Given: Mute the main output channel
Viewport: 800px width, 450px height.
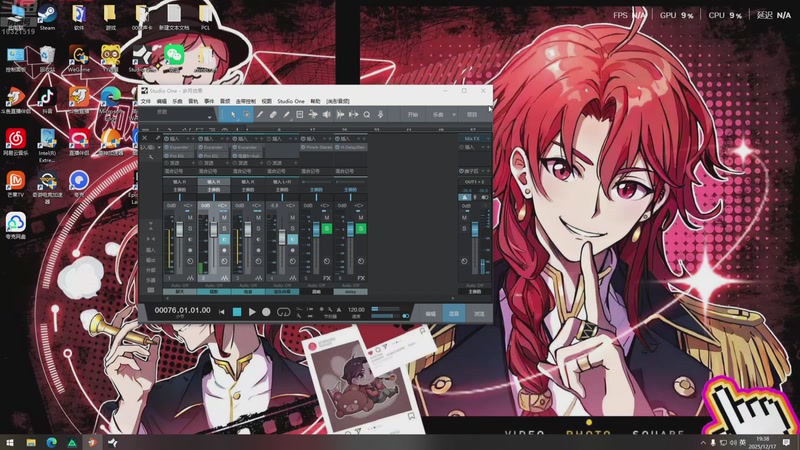Looking at the screenshot, I should tap(464, 218).
